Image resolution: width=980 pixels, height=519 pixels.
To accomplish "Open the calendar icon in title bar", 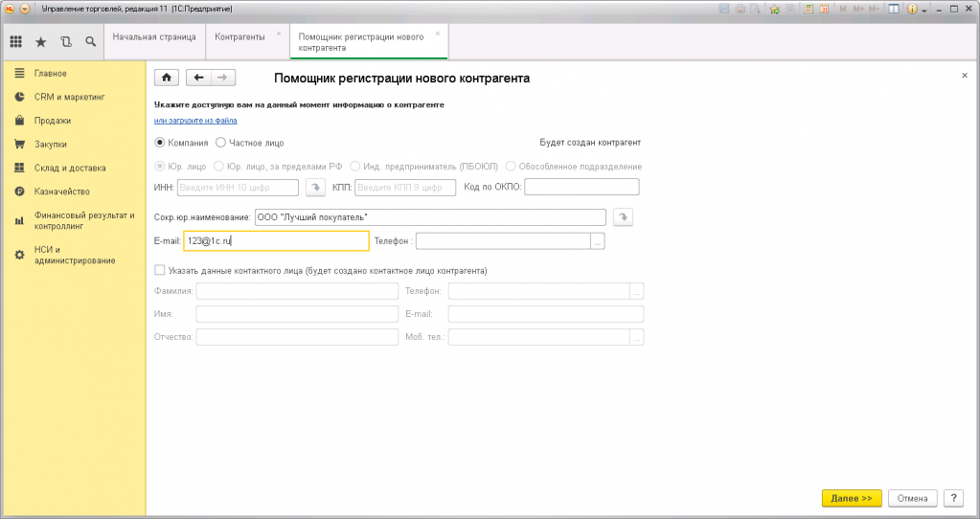I will [825, 9].
